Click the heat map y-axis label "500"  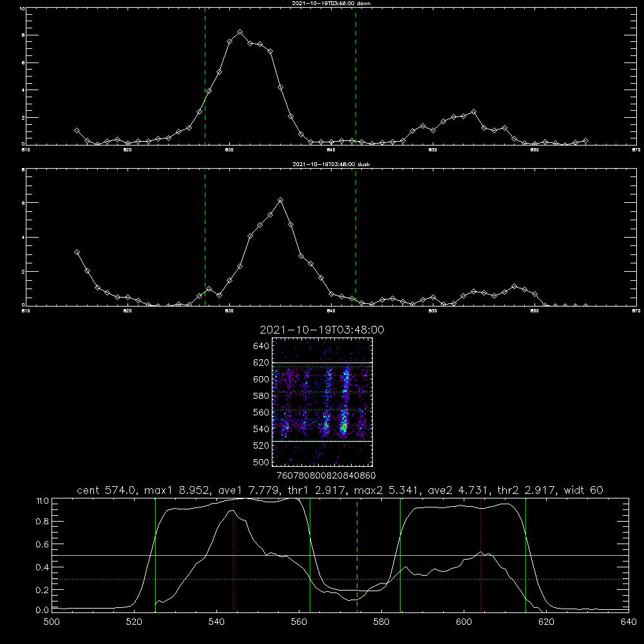point(261,462)
